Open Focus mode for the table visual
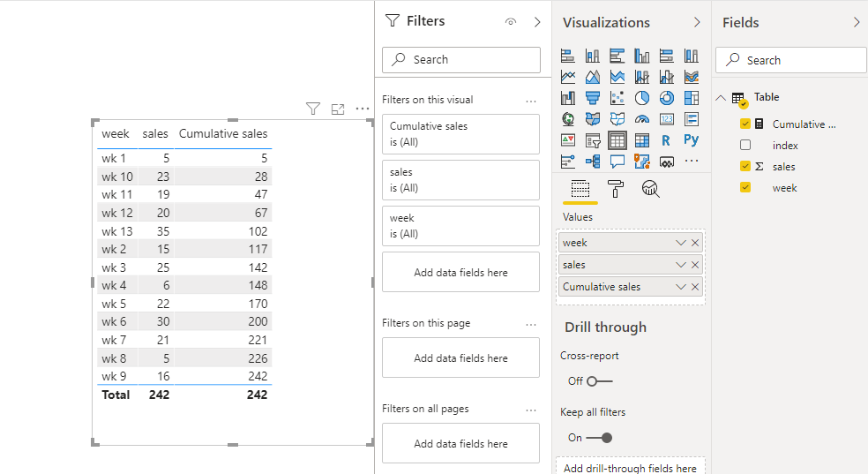868x474 pixels. pyautogui.click(x=338, y=109)
